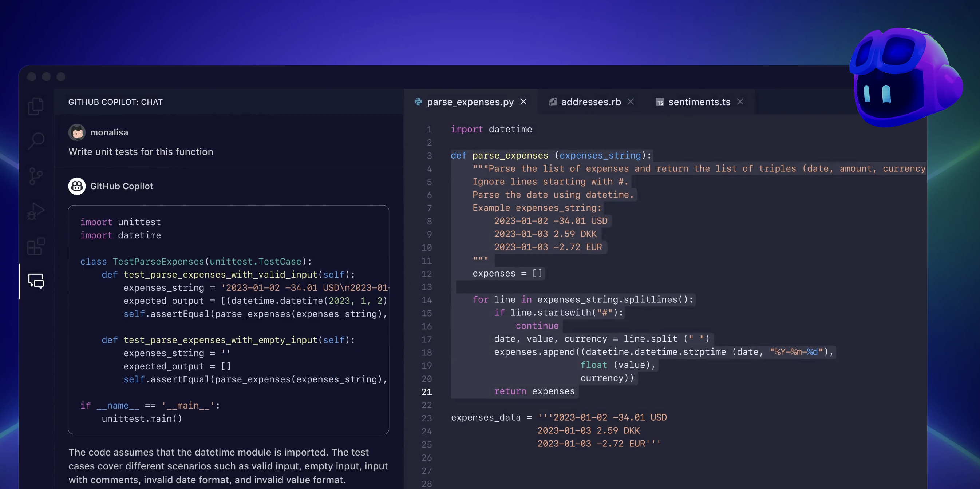Click 'import unittest' in Copilot's code block
980x489 pixels.
120,222
